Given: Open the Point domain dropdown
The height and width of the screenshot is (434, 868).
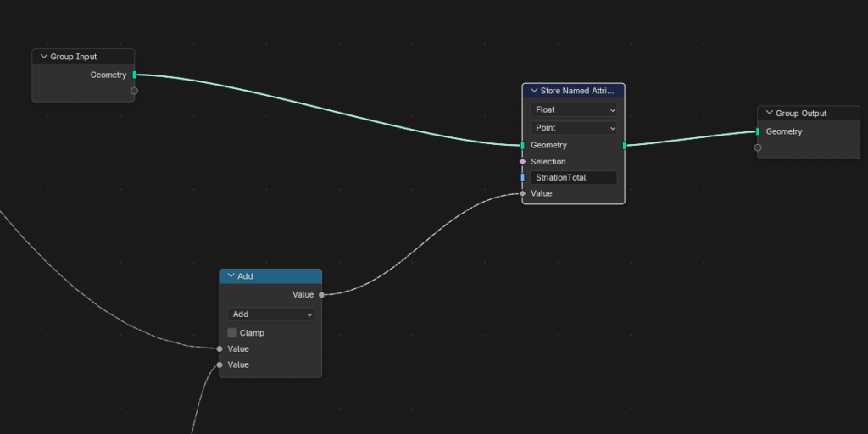Looking at the screenshot, I should tap(574, 128).
